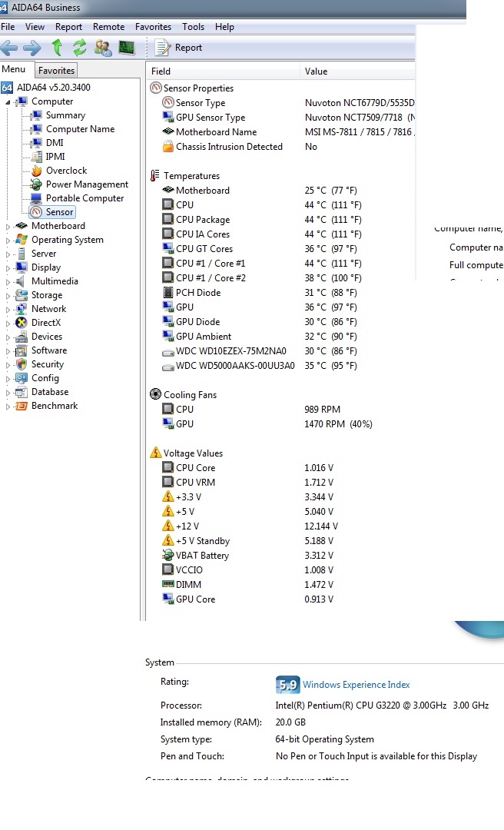Click the Database category icon
The image size is (504, 830).
coord(22,392)
